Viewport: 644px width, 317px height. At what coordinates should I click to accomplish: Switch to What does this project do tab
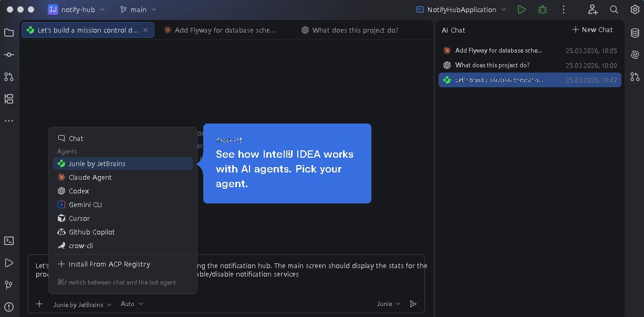pos(350,30)
